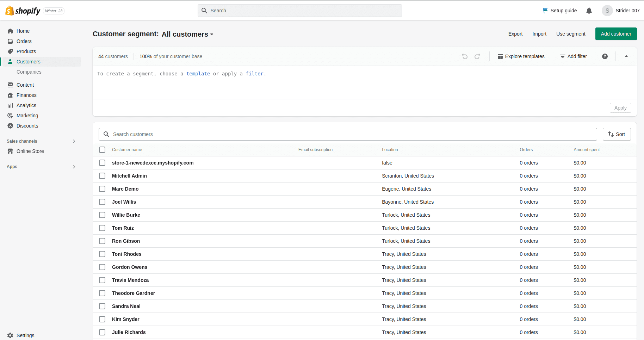Open the Gordon Owens customer row
644x340 pixels.
[365, 267]
